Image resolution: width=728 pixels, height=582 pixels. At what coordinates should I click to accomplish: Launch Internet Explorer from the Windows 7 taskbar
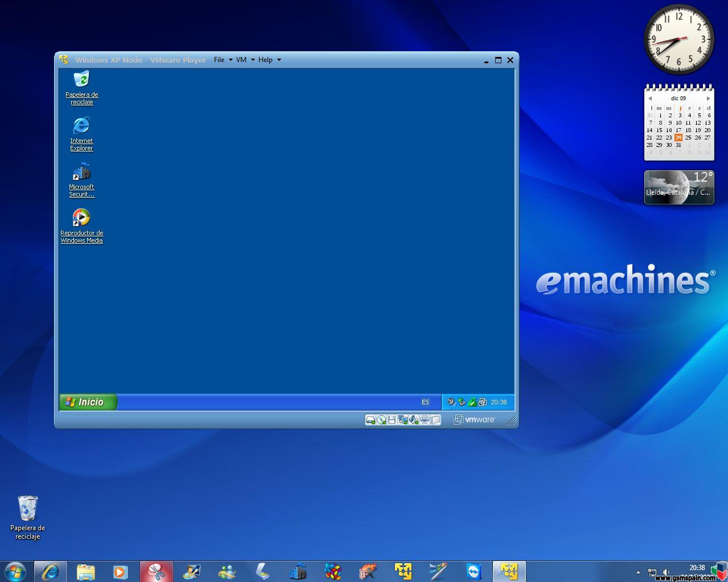[x=51, y=571]
